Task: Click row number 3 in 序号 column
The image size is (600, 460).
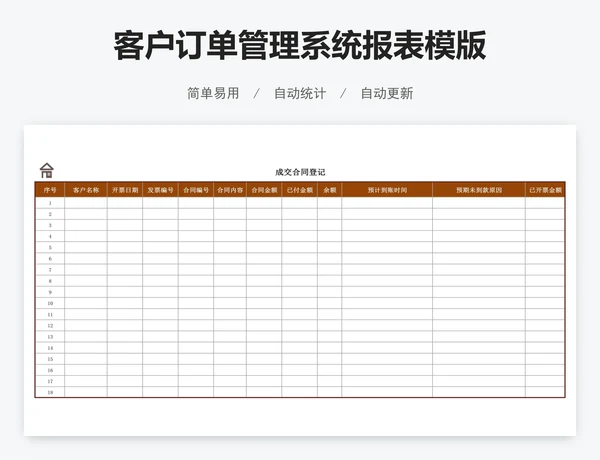Action: click(x=50, y=225)
